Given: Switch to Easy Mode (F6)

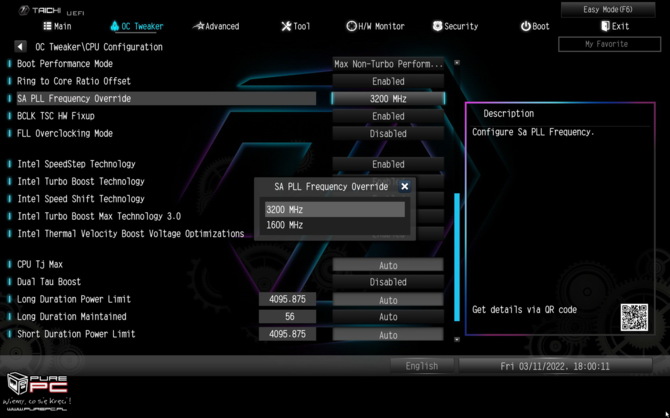Looking at the screenshot, I should coord(608,9).
